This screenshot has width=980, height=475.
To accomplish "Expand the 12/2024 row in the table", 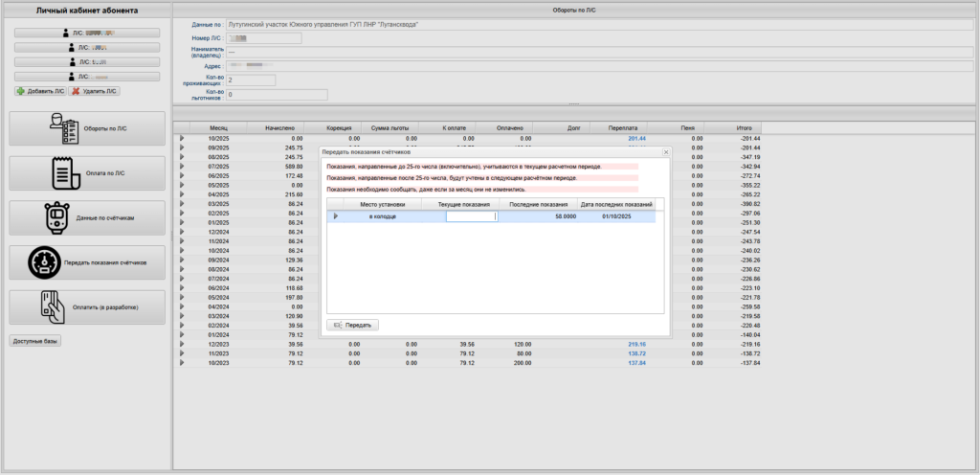I will click(x=182, y=232).
